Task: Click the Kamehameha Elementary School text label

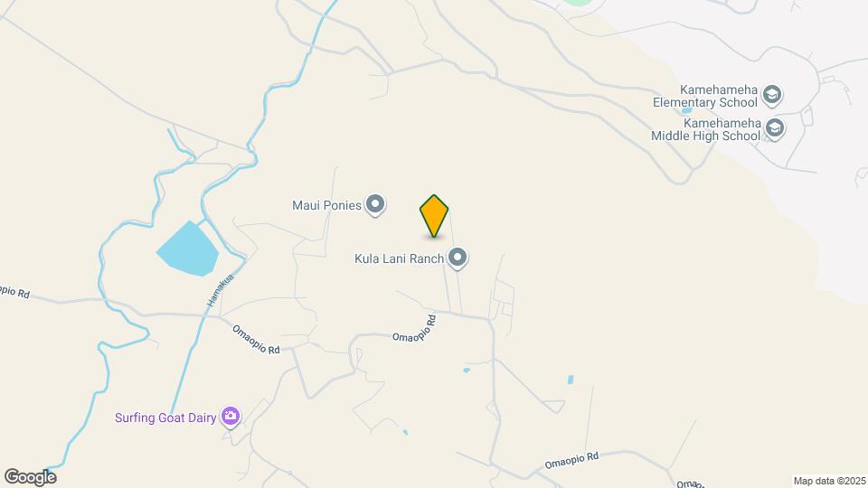Action: click(704, 96)
